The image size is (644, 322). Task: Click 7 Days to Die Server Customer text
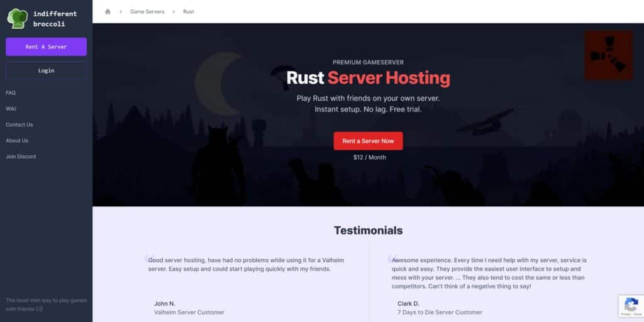pyautogui.click(x=440, y=313)
